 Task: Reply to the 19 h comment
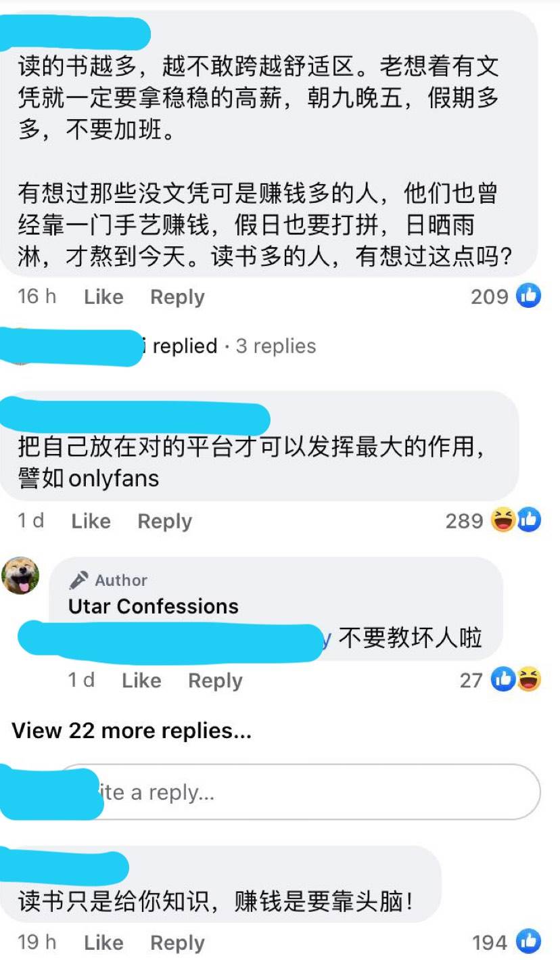[177, 942]
